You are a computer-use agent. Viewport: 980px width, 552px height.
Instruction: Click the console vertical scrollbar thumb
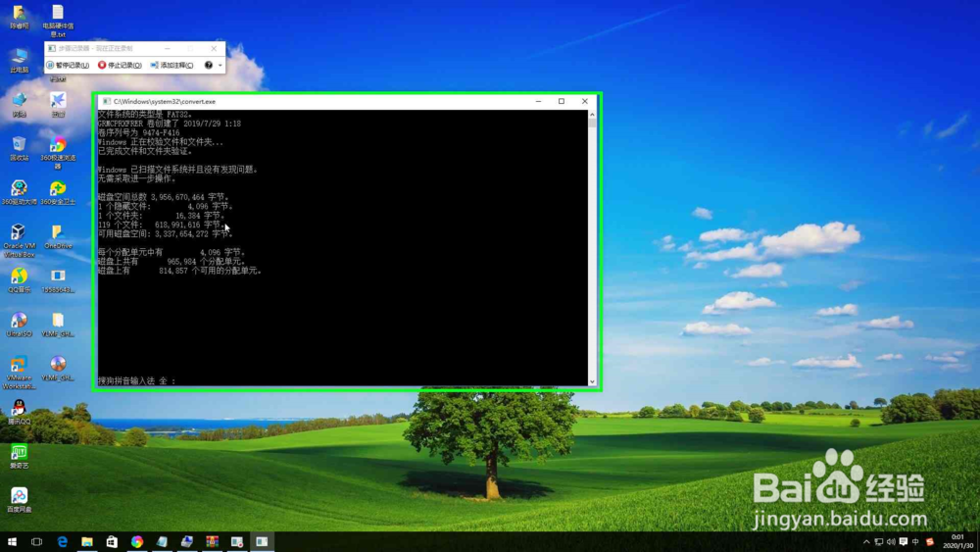[592, 124]
